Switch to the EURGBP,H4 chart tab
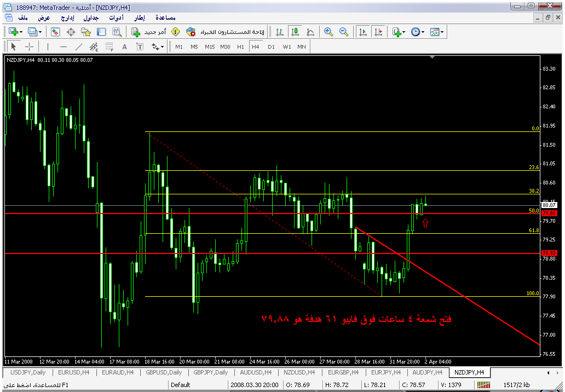Image resolution: width=565 pixels, height=392 pixels. tap(343, 372)
